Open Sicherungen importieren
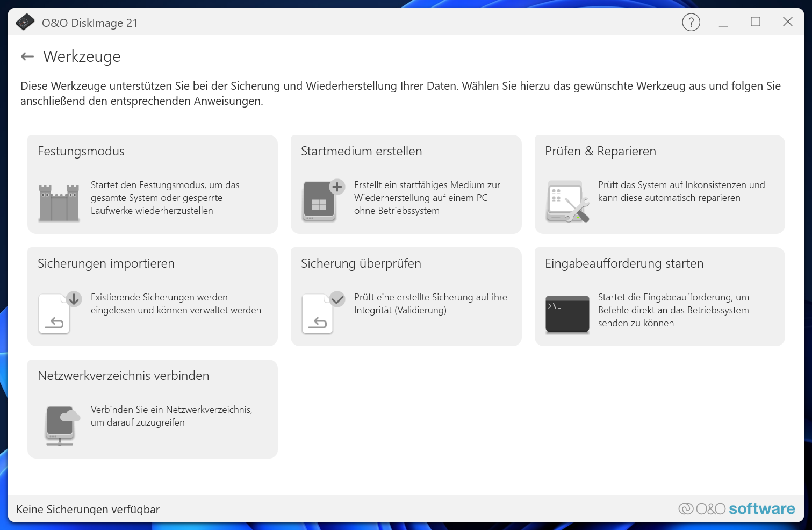The image size is (812, 530). pyautogui.click(x=152, y=297)
